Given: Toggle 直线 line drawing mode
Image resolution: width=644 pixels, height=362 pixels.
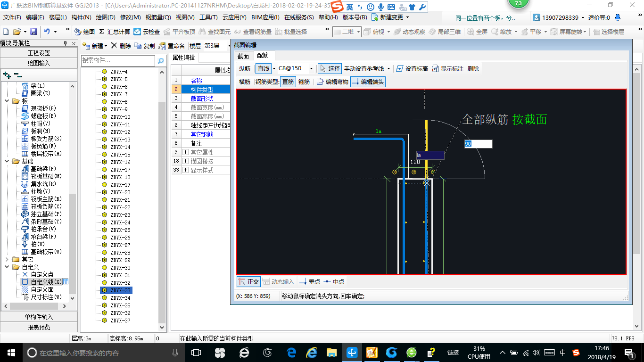Looking at the screenshot, I should [x=263, y=68].
